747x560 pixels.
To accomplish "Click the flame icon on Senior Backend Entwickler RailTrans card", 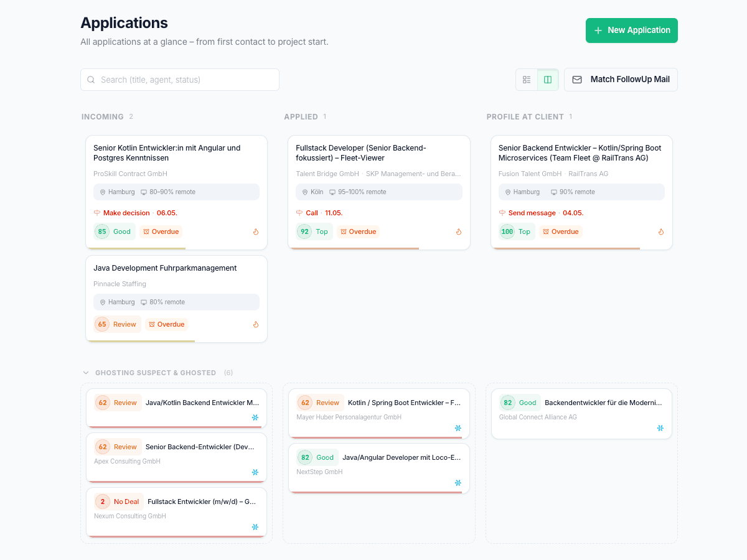I will point(661,231).
